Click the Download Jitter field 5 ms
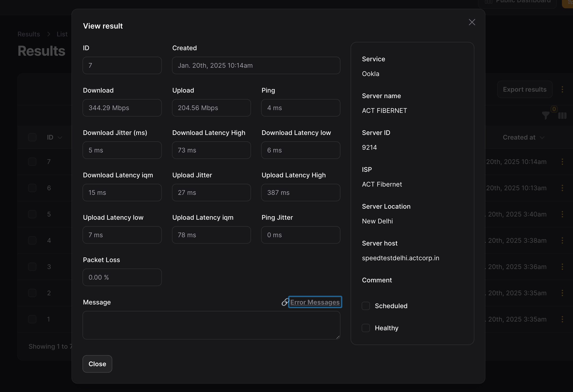 122,150
